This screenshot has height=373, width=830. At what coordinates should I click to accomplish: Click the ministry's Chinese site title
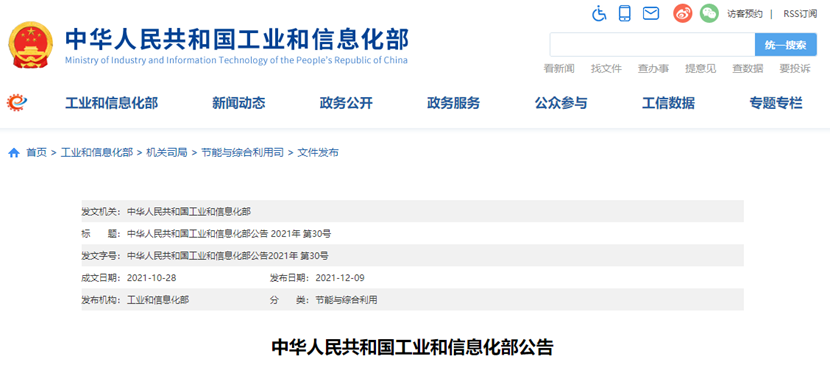[x=237, y=40]
